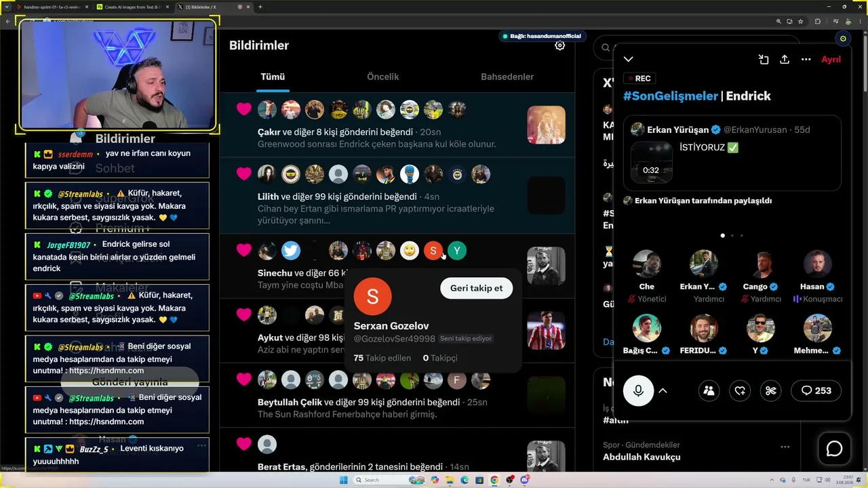Open the new browser tab plus button
This screenshot has height=488, width=868.
pyautogui.click(x=260, y=7)
